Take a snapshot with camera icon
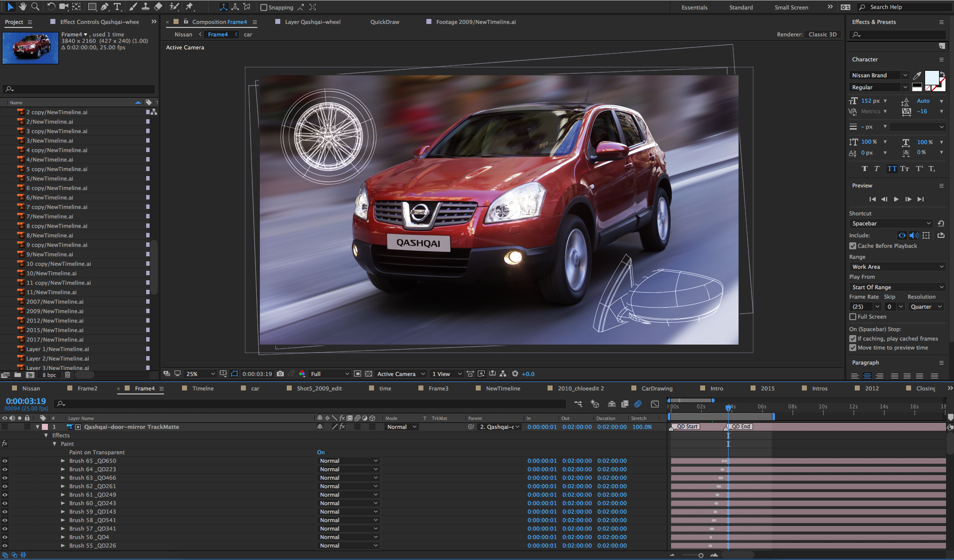Viewport: 954px width, 560px height. [280, 373]
